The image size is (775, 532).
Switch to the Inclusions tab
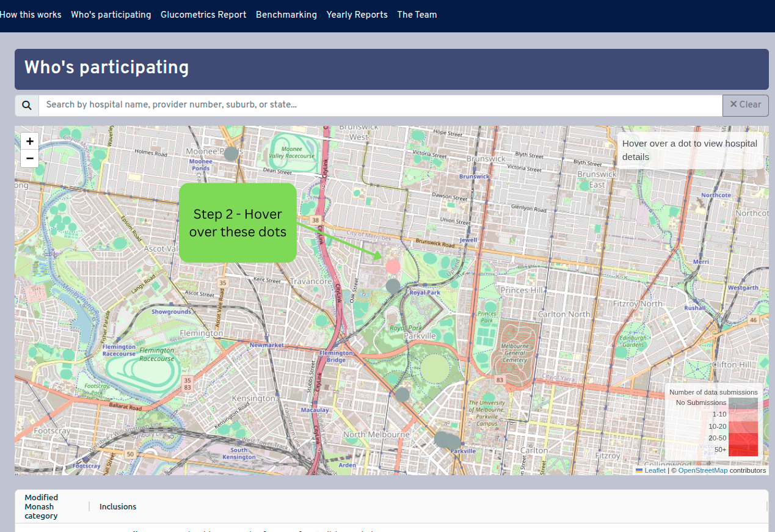tap(117, 506)
